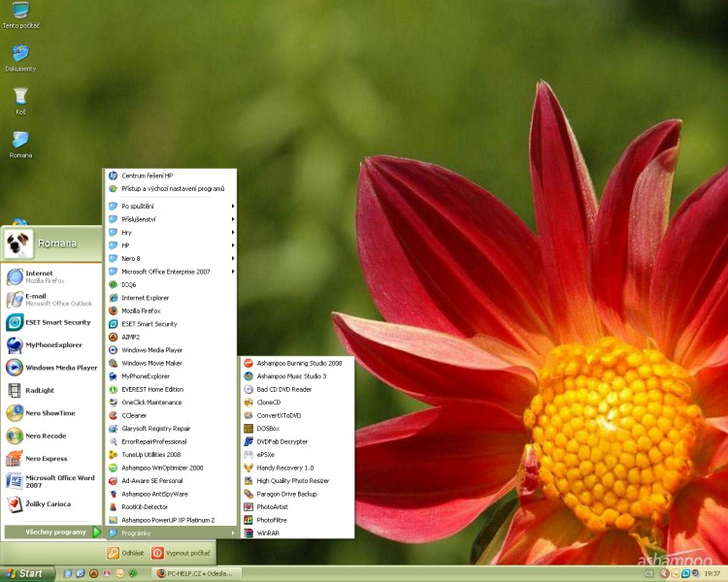The width and height of the screenshot is (728, 582).
Task: Choose Windows Movie Maker menu entry
Action: tap(151, 363)
